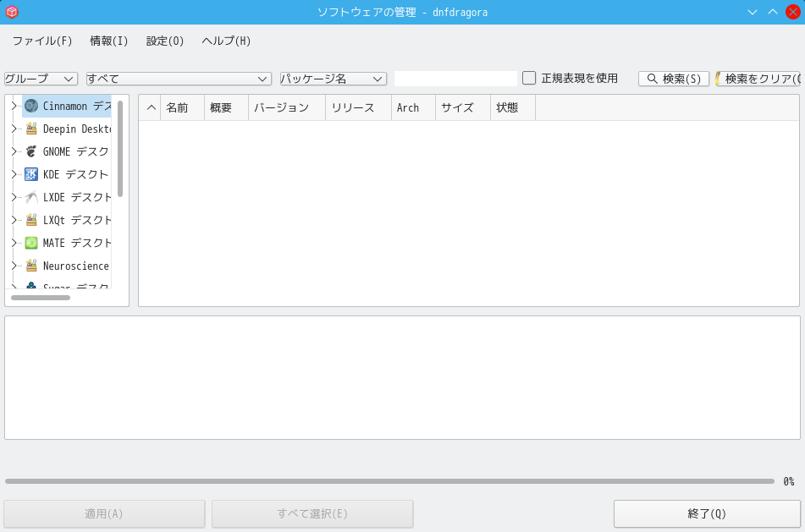Select the LXDE デスクトップ group row
Viewport: 805px width, 532px height.
pos(66,197)
